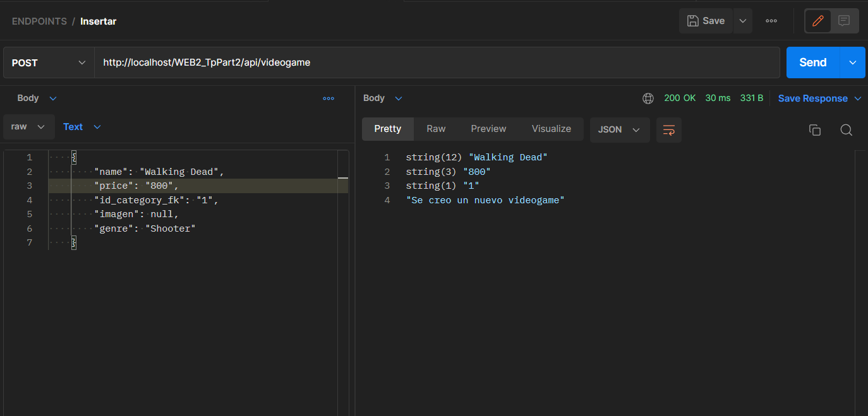Toggle line wrapping in the response viewer
This screenshot has height=416, width=868.
coord(668,130)
